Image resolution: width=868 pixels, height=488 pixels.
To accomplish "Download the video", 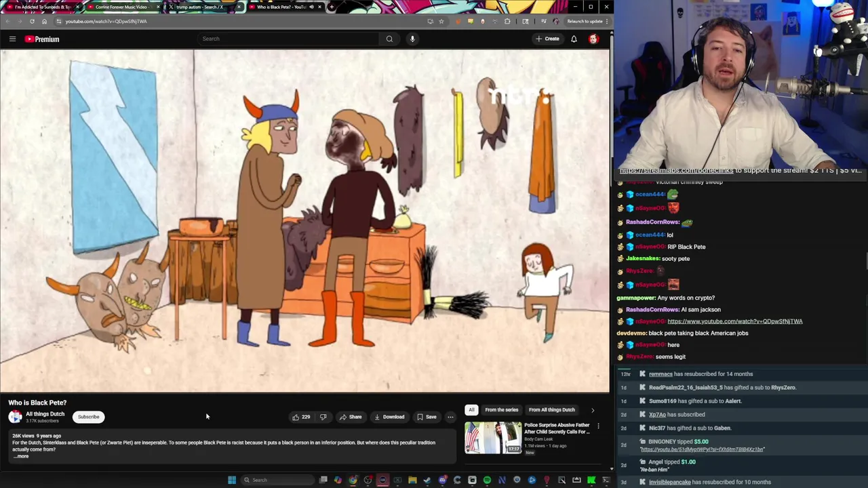I will coord(389,417).
